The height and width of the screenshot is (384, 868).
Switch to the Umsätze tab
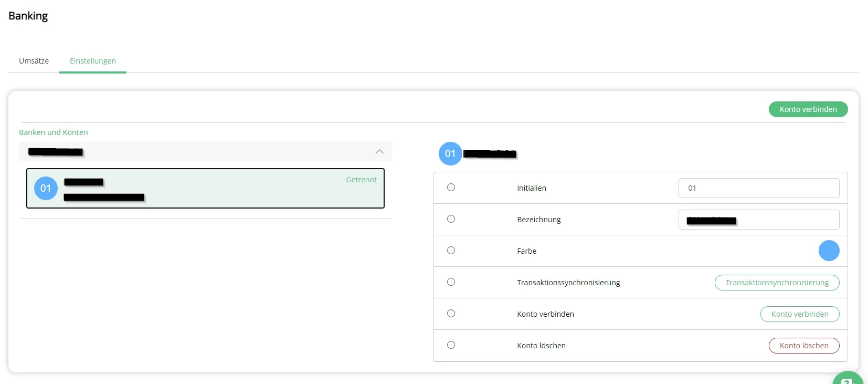[x=34, y=61]
